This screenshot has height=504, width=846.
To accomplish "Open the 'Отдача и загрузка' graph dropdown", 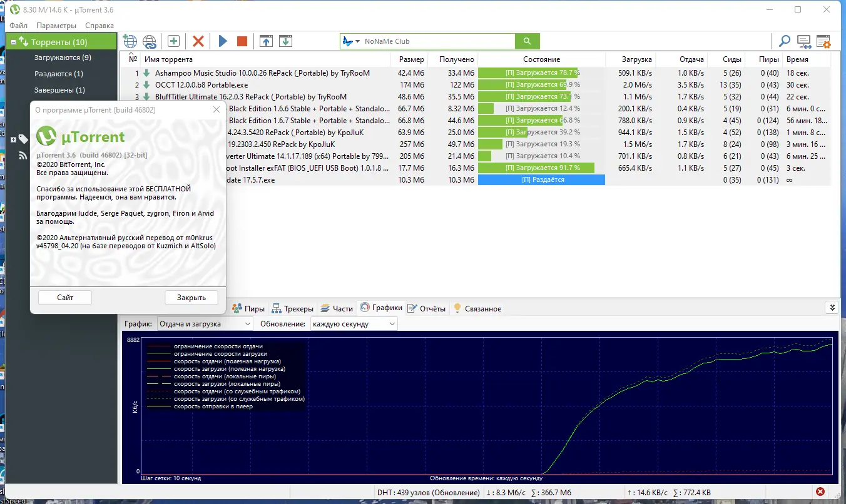I will point(205,324).
